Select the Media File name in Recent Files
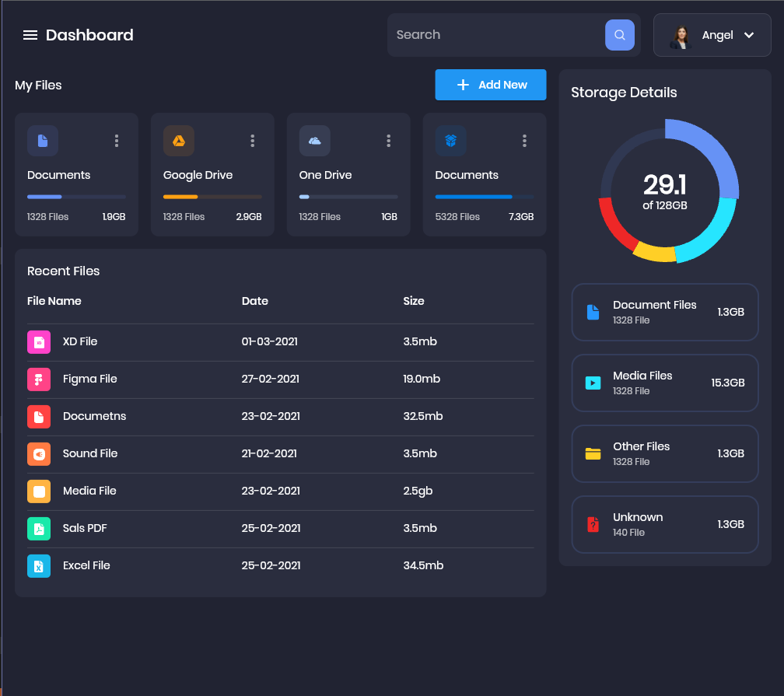Screen dimensions: 784x696 click(89, 491)
